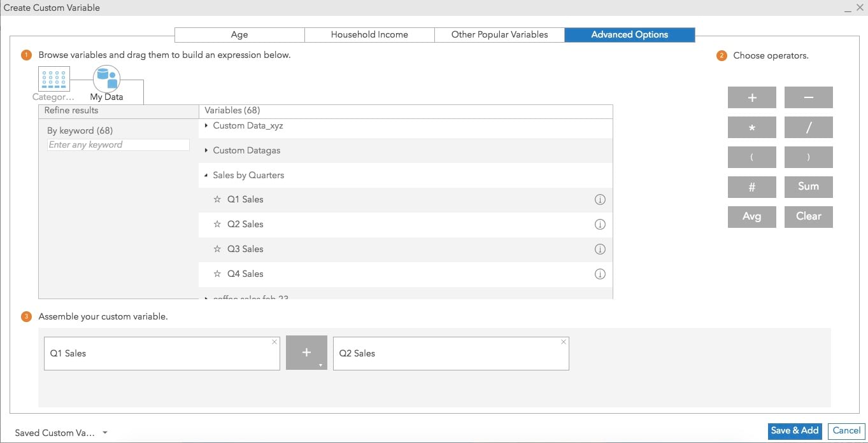This screenshot has height=443, width=868.
Task: Show info for Q3 Sales
Action: tap(599, 249)
